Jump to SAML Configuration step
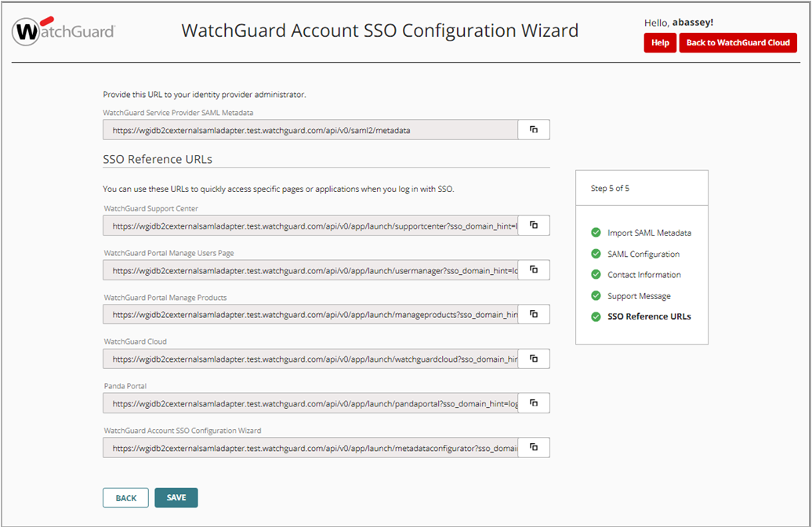The width and height of the screenshot is (812, 527). (643, 254)
